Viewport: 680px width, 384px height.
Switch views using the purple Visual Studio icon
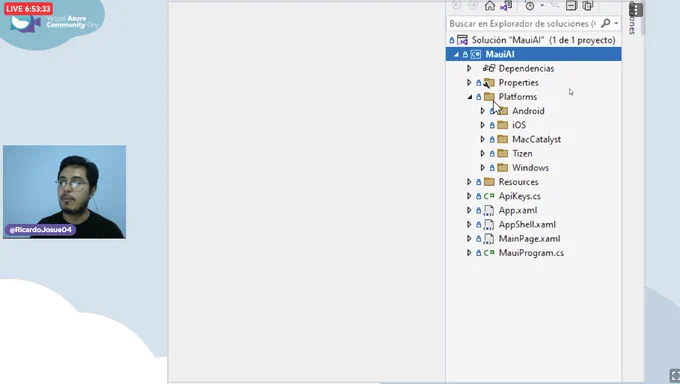pos(506,6)
